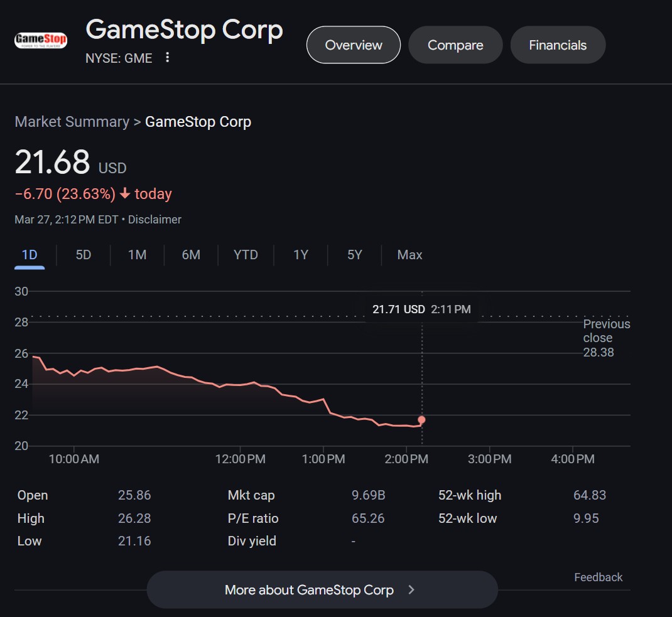672x617 pixels.
Task: Click the highlighted 2:11 PM chart marker
Action: (x=421, y=421)
